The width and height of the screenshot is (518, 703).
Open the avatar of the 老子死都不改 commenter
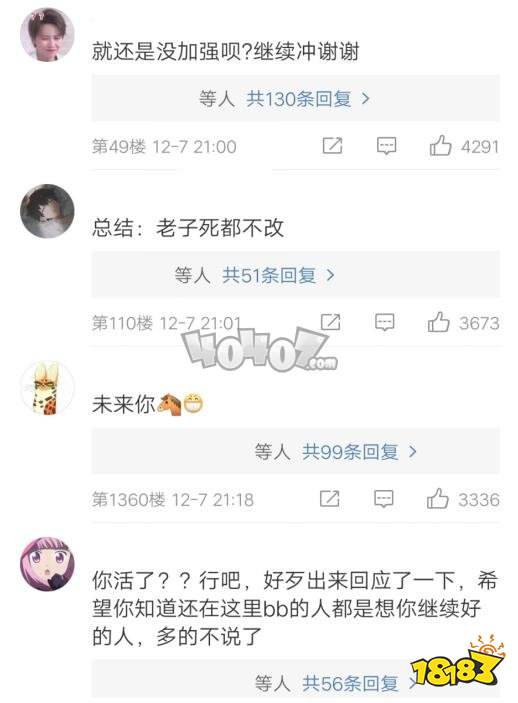pyautogui.click(x=47, y=211)
